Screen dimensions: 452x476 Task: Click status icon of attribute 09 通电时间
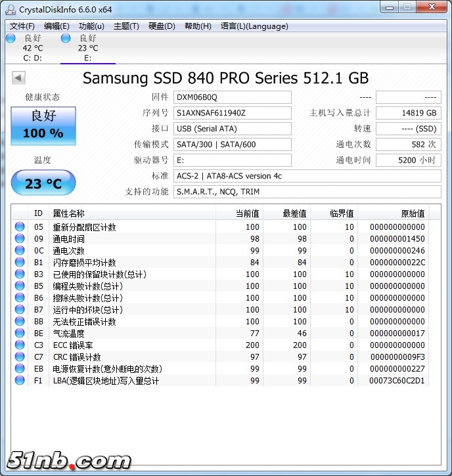20,238
